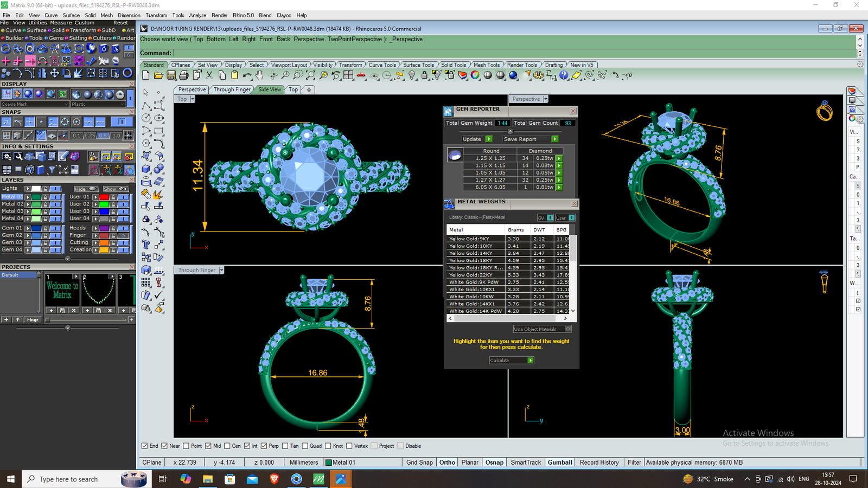This screenshot has width=868, height=488.
Task: Open the Render Tools toolbar tab
Action: pos(522,65)
